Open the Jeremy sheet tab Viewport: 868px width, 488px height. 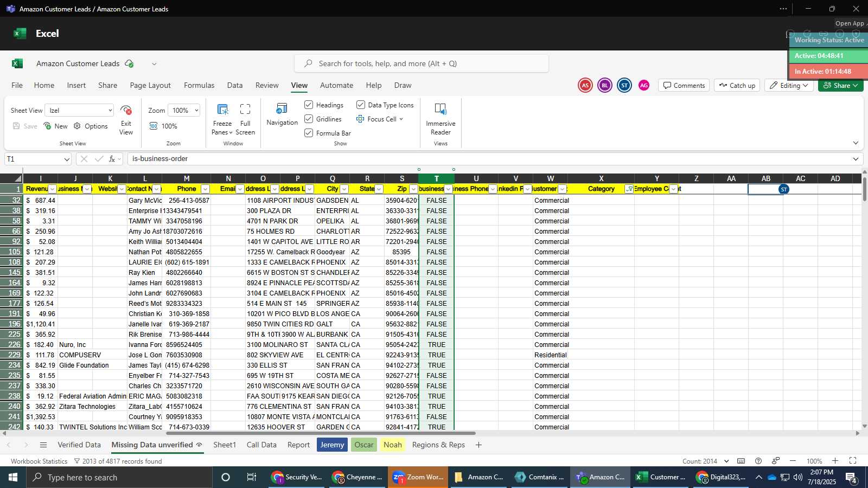332,445
